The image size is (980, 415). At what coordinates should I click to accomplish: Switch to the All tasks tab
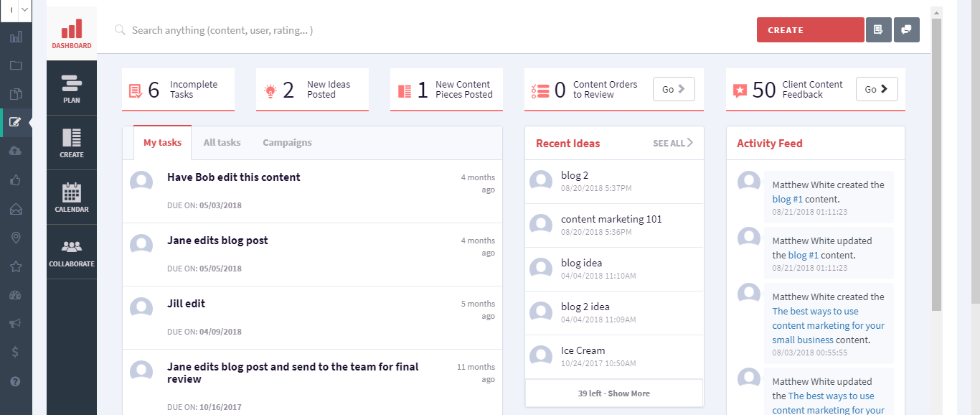222,142
